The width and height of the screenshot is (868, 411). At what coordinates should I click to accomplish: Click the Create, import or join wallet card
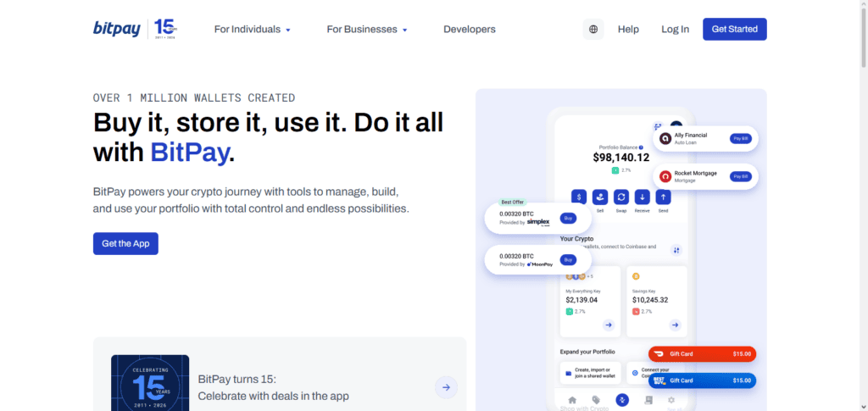coord(590,373)
